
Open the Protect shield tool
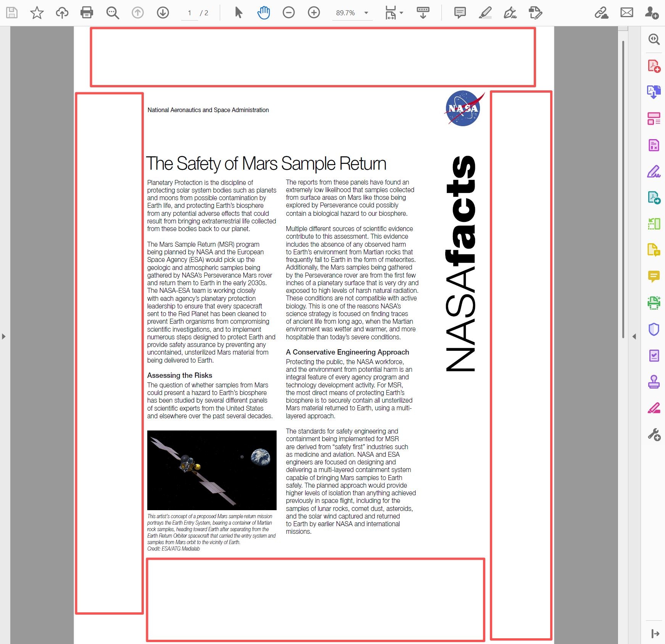[654, 329]
